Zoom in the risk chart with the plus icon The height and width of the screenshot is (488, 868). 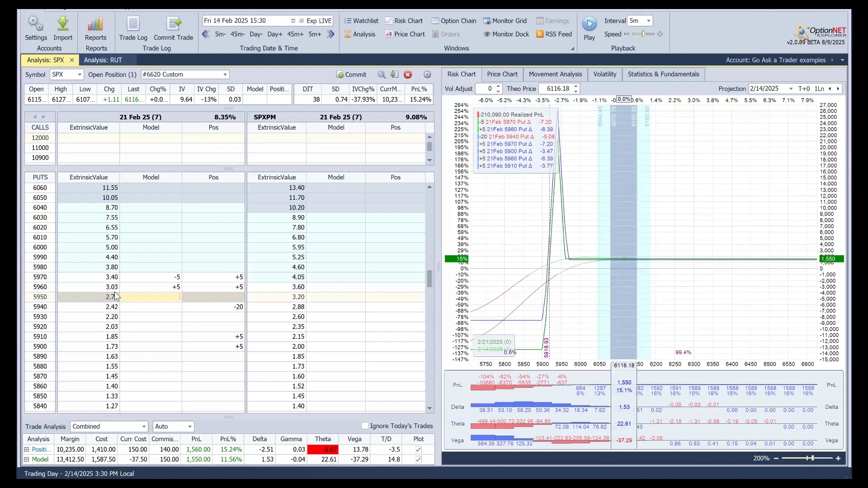(838, 458)
